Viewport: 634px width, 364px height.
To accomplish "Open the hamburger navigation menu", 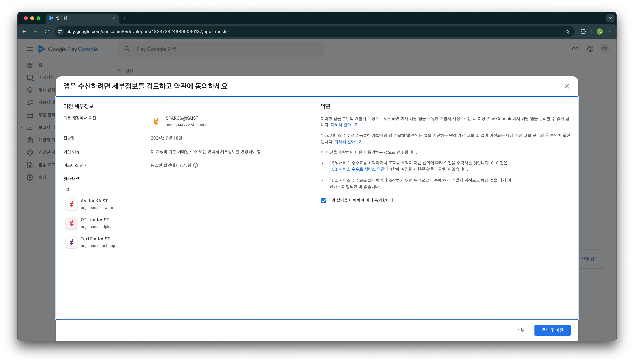I will click(30, 49).
